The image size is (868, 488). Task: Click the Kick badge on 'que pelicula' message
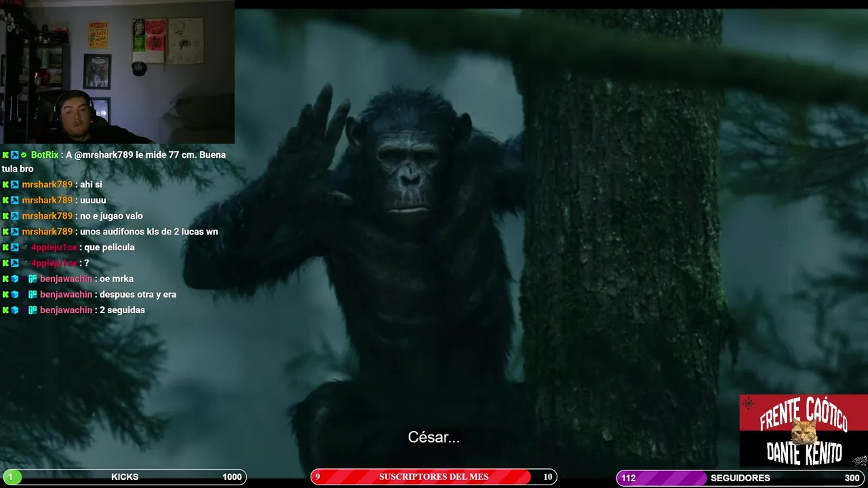pos(5,247)
